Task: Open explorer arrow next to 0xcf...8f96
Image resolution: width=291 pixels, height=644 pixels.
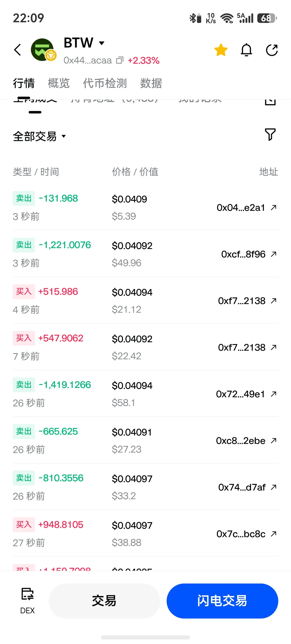Action: click(274, 254)
